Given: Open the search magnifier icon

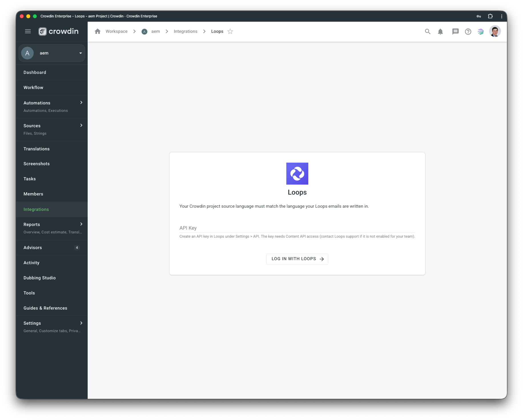Looking at the screenshot, I should click(428, 32).
